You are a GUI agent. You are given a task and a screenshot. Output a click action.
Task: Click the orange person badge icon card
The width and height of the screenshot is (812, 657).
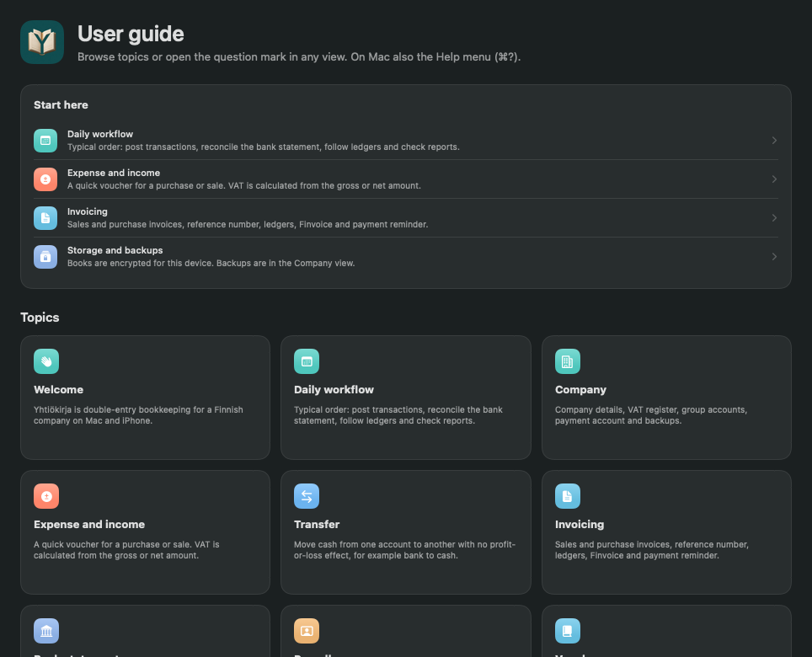[307, 631]
